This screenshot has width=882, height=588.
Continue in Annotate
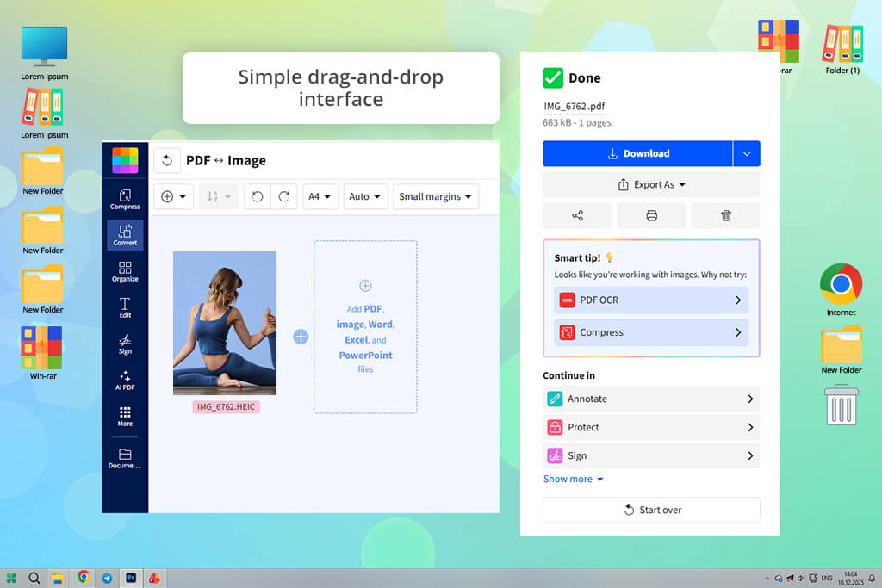[651, 399]
